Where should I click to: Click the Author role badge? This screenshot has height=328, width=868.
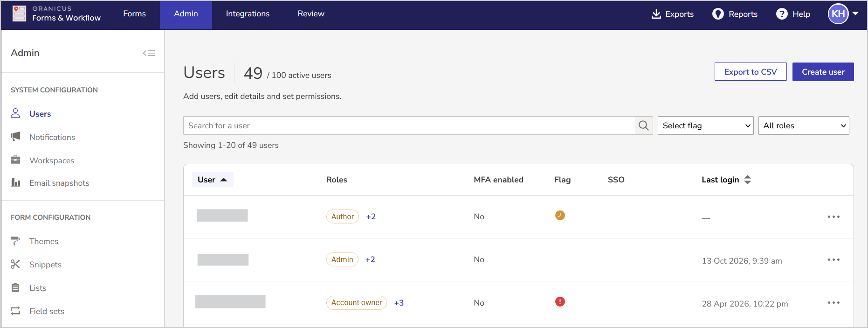click(x=343, y=216)
